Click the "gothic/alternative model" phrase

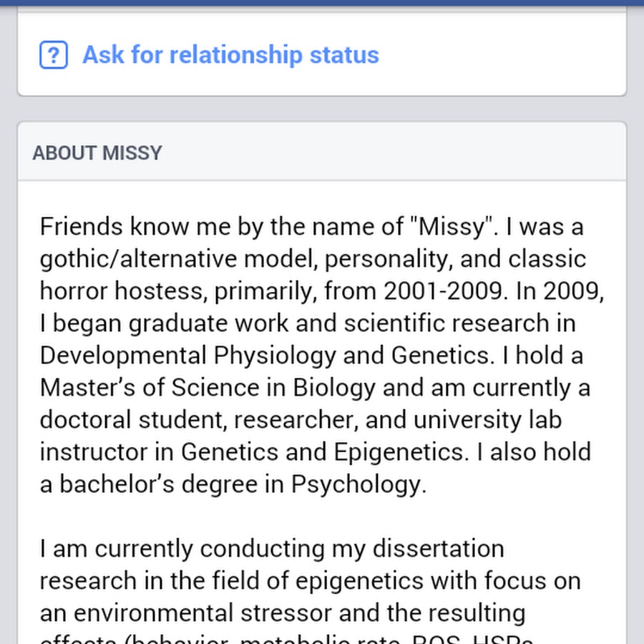click(x=179, y=259)
